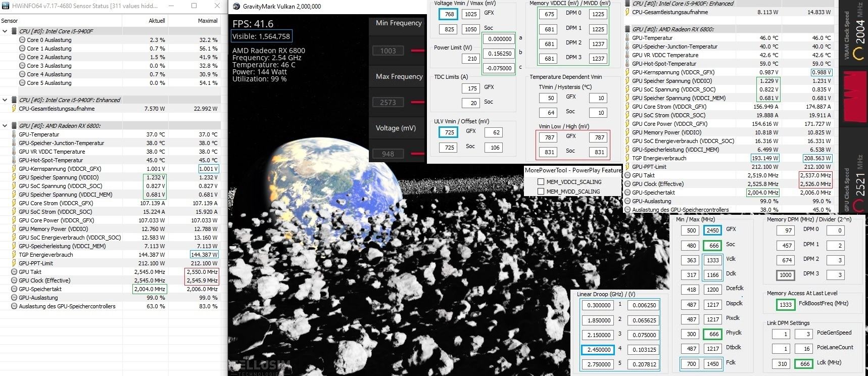Click the ULV Vmin GFX field showing 725
Viewport: 868px width, 376px height.
[449, 132]
